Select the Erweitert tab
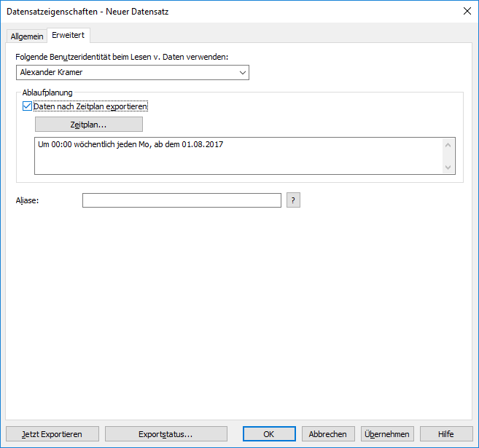This screenshot has width=479, height=448. point(68,36)
